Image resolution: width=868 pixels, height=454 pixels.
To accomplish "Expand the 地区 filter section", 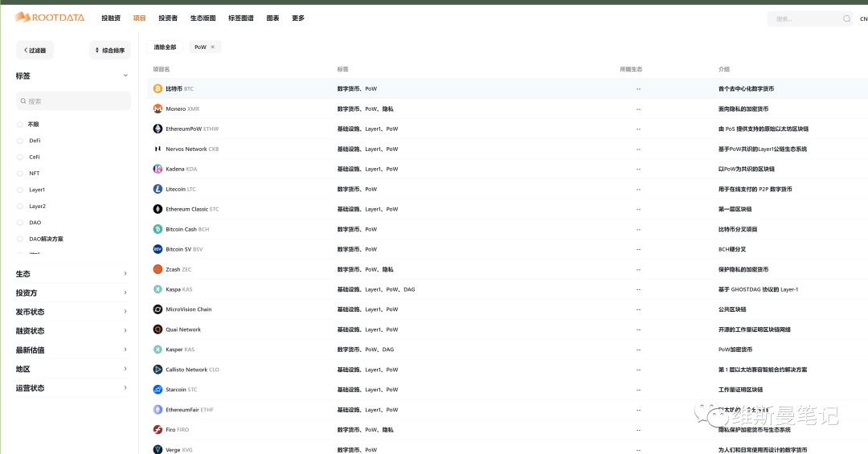I will tap(125, 369).
